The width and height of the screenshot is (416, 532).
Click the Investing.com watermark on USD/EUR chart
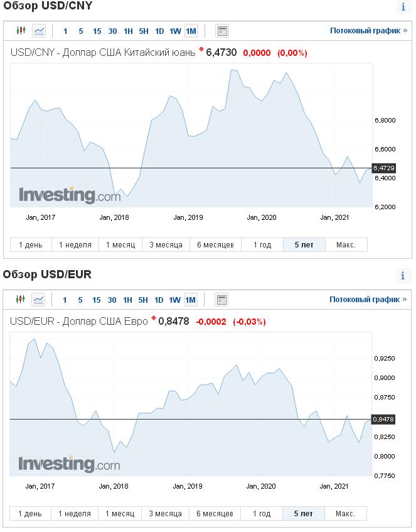tap(69, 464)
